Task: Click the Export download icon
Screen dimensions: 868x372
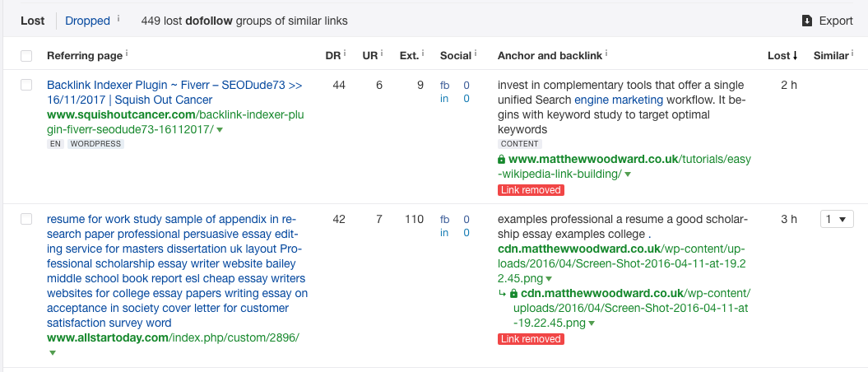Action: click(x=807, y=21)
